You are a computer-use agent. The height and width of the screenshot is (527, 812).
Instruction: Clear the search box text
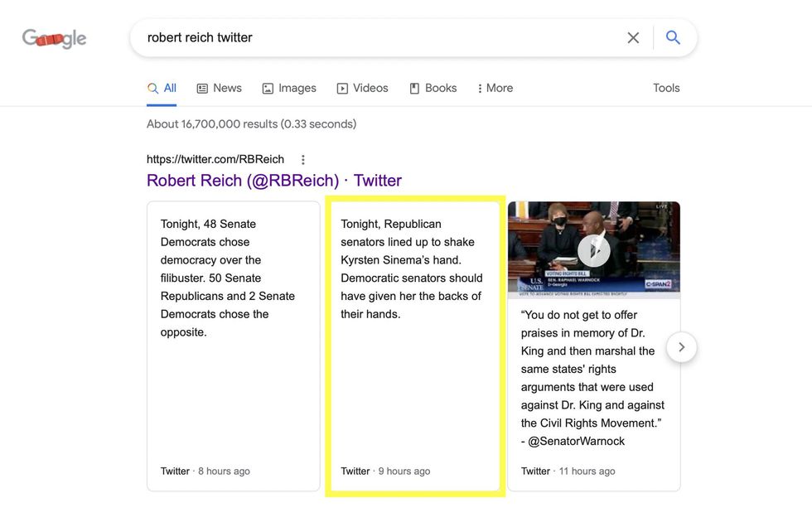(633, 38)
